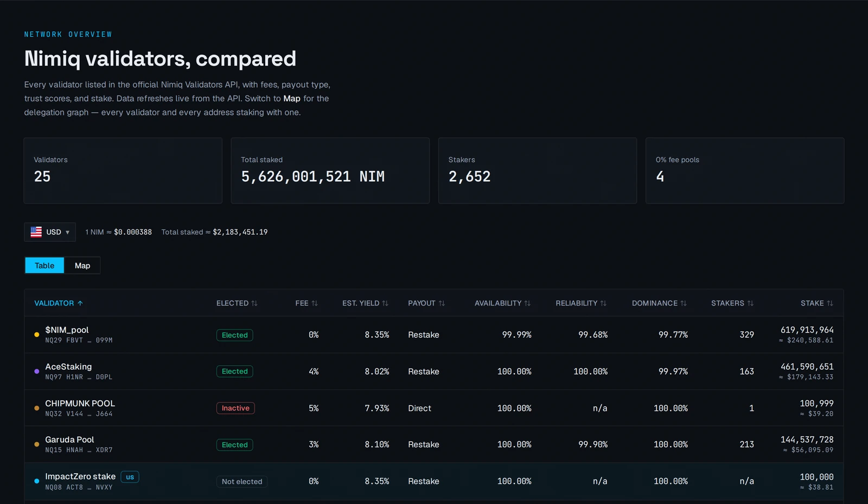The image size is (868, 504).
Task: Click the Total staked 5,626,001,521 NIM card
Action: (330, 170)
